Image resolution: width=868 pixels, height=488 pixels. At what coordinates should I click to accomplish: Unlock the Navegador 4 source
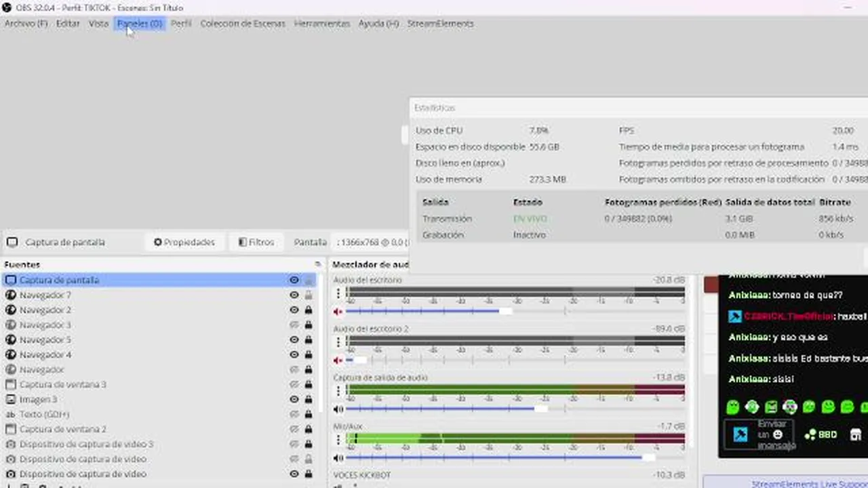pyautogui.click(x=309, y=354)
